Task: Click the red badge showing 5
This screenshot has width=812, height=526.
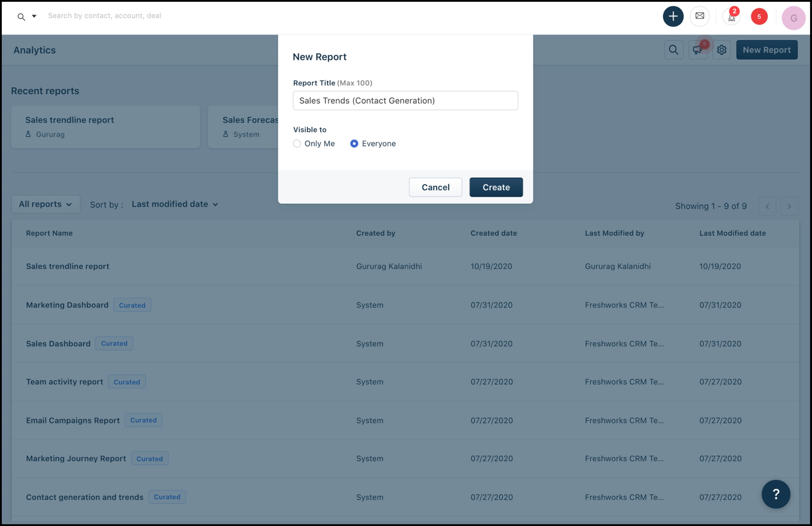Action: click(x=759, y=16)
